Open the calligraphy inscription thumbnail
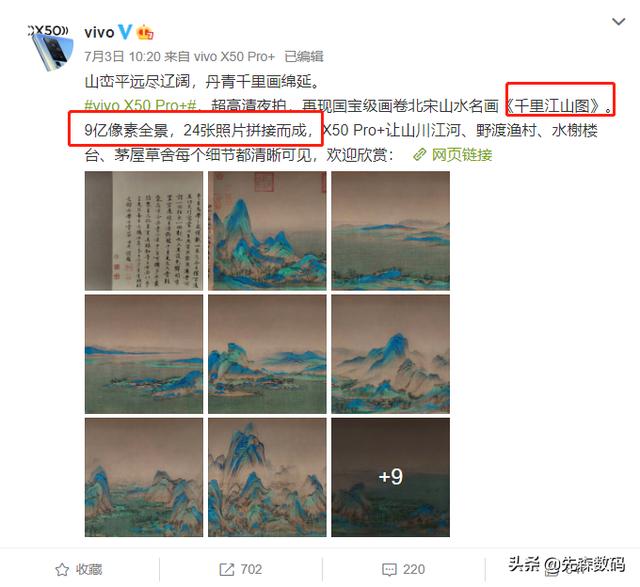640x587 pixels. pos(144,231)
